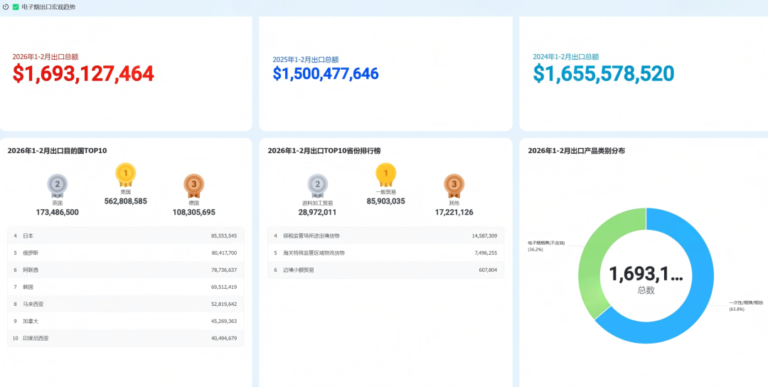The width and height of the screenshot is (768, 387).
Task: Click the 2026年1-2月出口目的国TOP10 panel heading
Action: click(57, 151)
